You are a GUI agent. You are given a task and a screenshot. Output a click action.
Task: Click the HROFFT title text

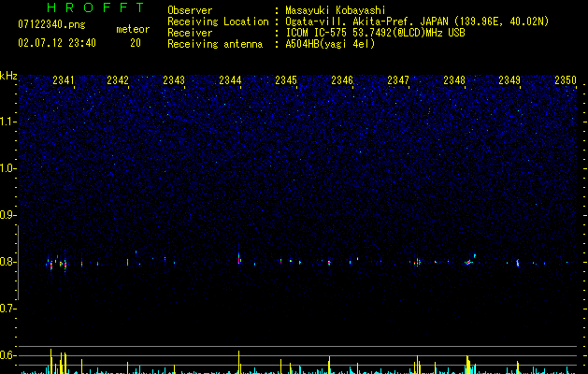[96, 7]
